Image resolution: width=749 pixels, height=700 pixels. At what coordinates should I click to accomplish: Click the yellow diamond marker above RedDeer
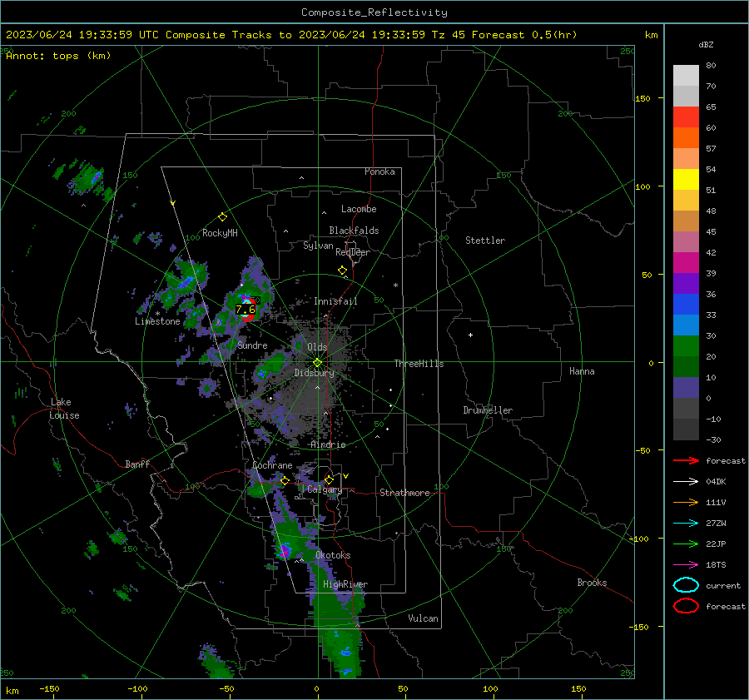[x=342, y=271]
